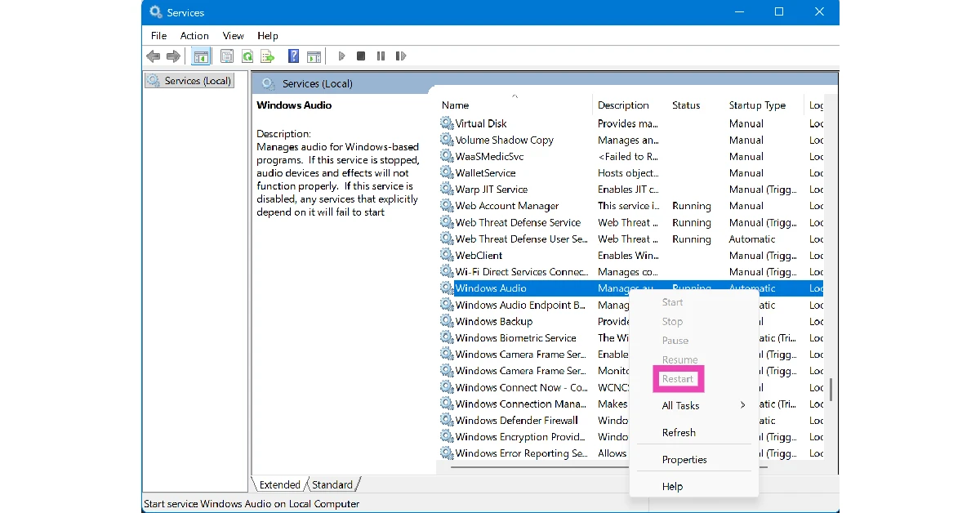The height and width of the screenshot is (513, 980).
Task: Switch to the Standard tab
Action: click(332, 484)
